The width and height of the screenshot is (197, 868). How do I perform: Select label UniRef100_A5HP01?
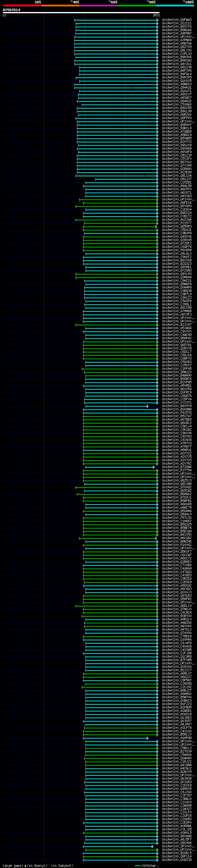pyautogui.click(x=177, y=450)
